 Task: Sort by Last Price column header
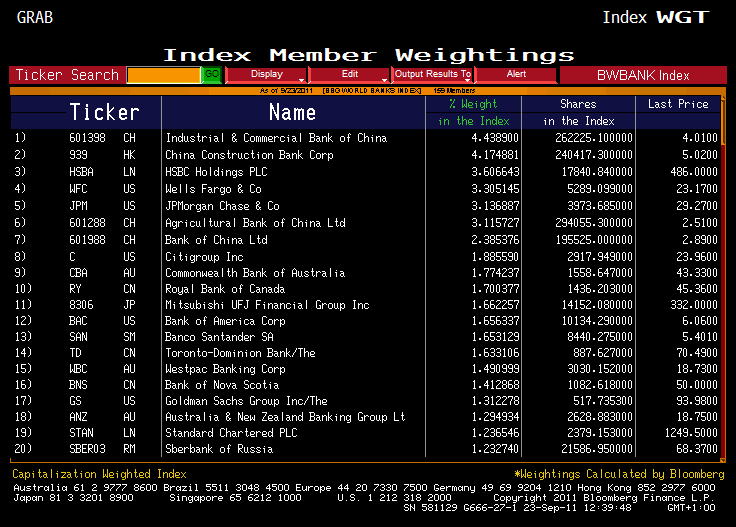click(678, 104)
